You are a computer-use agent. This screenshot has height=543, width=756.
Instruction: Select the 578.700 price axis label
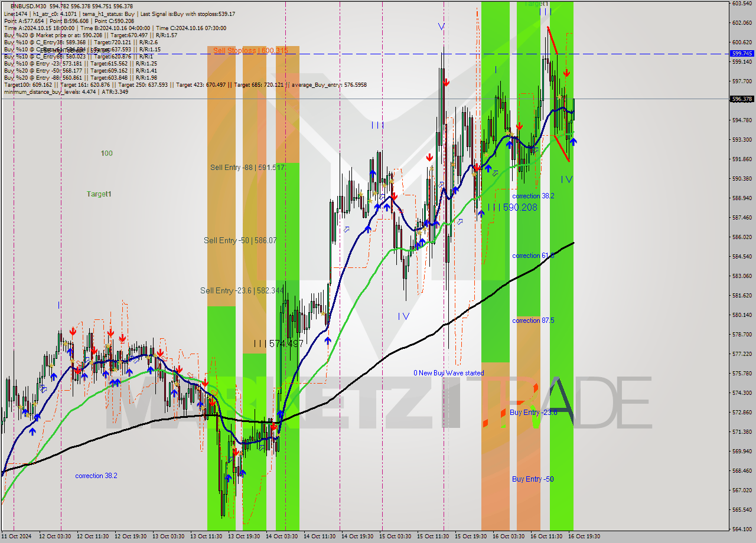(x=741, y=334)
